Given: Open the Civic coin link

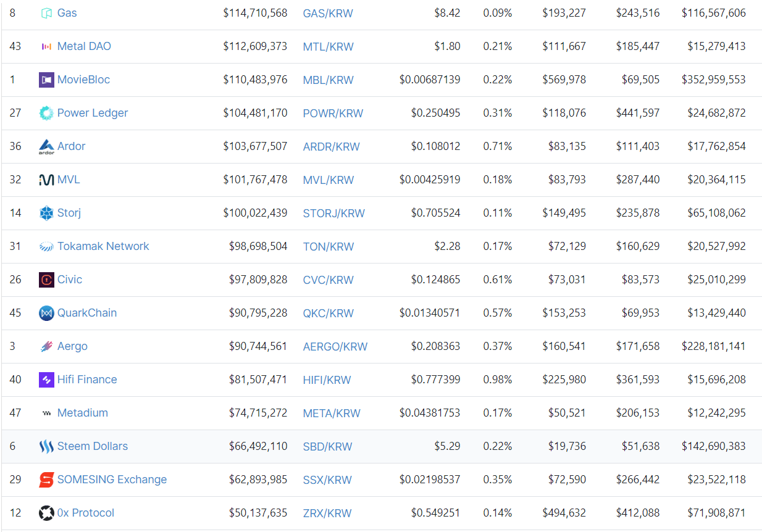Looking at the screenshot, I should (x=70, y=280).
